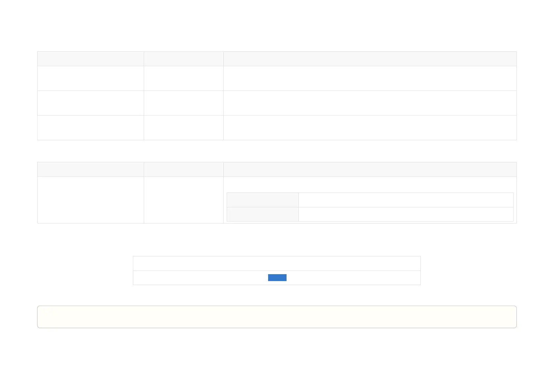Screen dimensions: 554x392
Task: Click the nested table's bottom white value cell
Action: pos(406,214)
